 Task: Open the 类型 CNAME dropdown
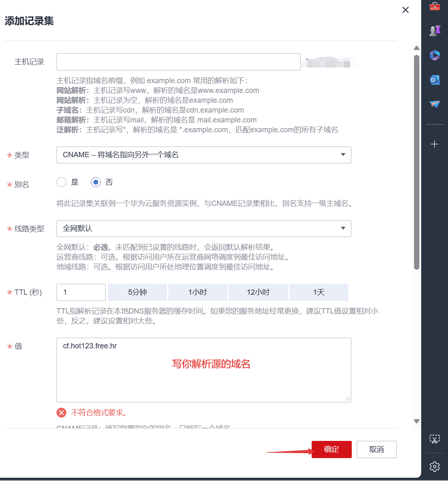[x=204, y=155]
